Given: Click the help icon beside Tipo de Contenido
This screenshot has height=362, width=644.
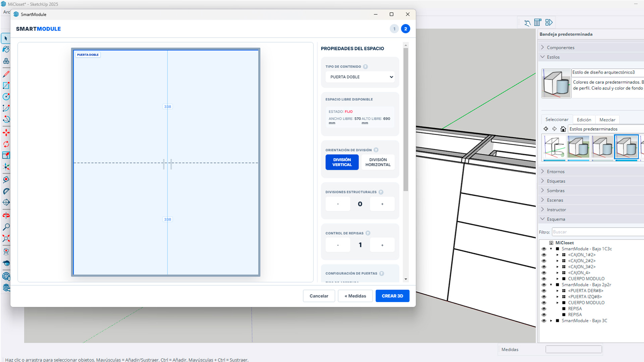Looking at the screenshot, I should [x=366, y=67].
